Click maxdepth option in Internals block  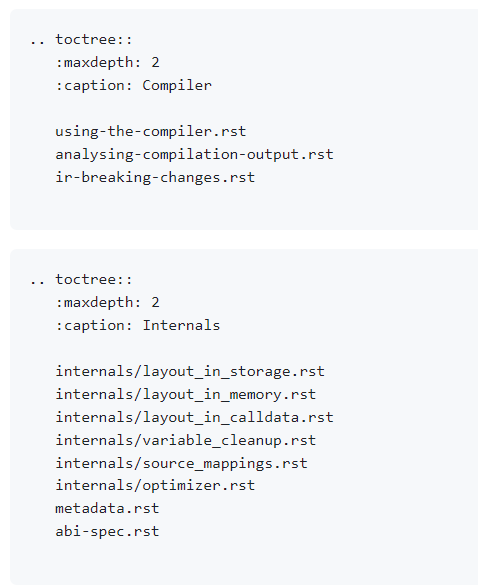coord(108,302)
